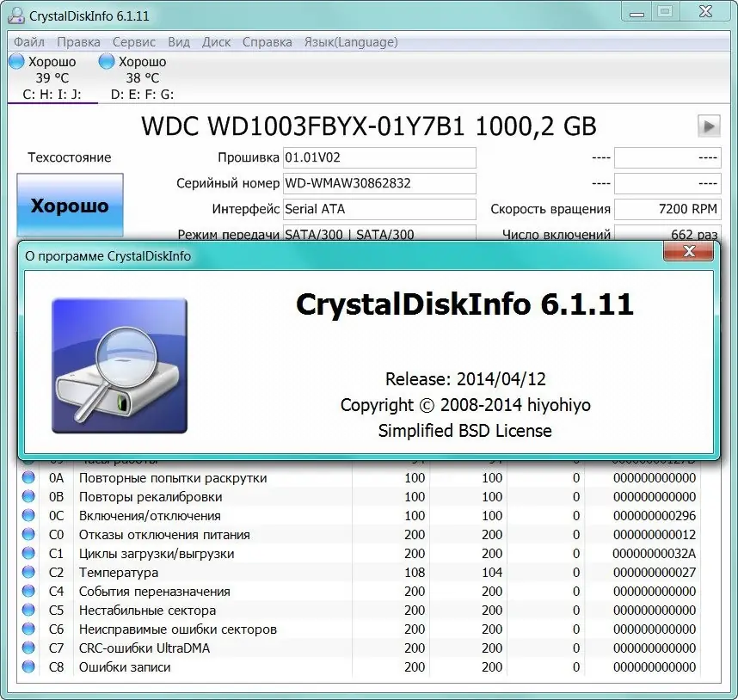Open the Язык(Language) menu
Screen dimensions: 738x700
(351, 42)
